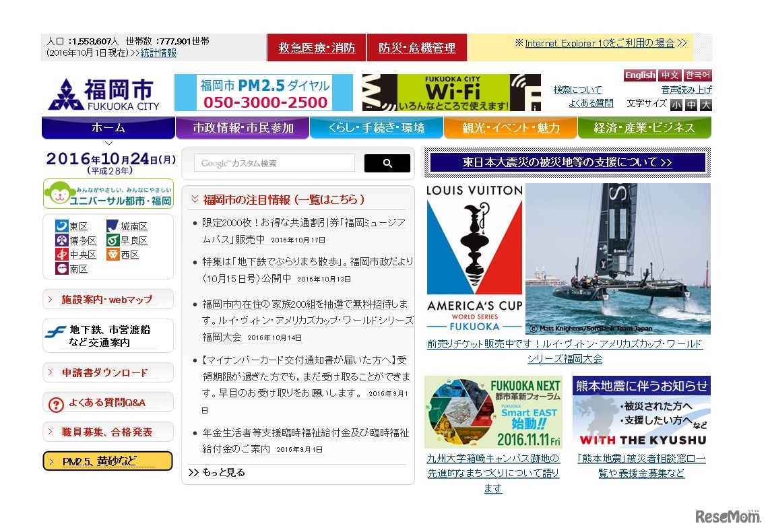
Task: Open the くらし・手続き・環境 tab
Action: tap(377, 127)
